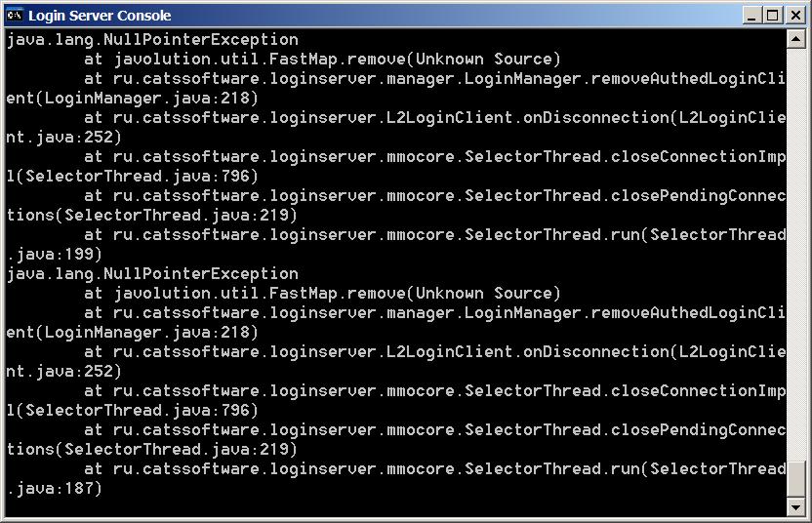
Task: Click the last "tions(SelectorThread.java:219)" line
Action: [152, 450]
